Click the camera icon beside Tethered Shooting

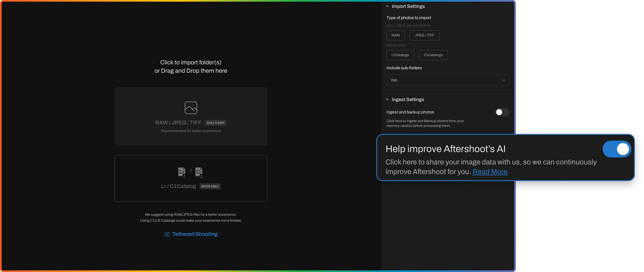(x=167, y=234)
